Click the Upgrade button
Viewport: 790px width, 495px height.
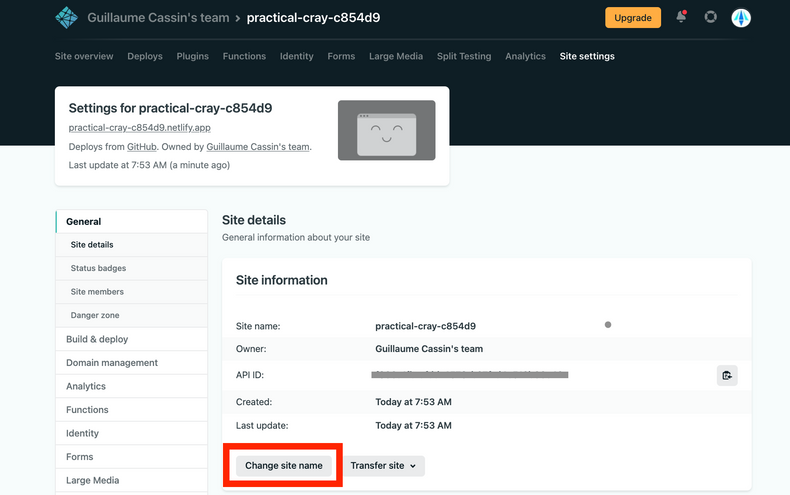[633, 18]
